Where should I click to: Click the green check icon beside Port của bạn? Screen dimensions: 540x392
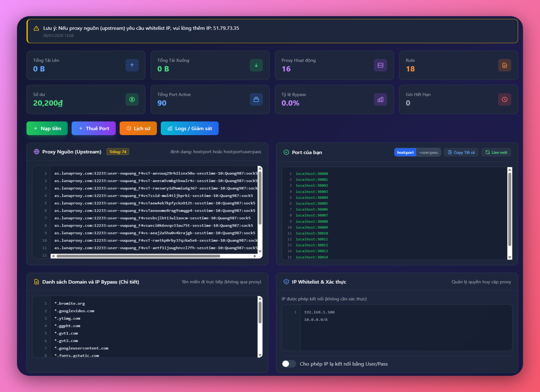pyautogui.click(x=286, y=152)
